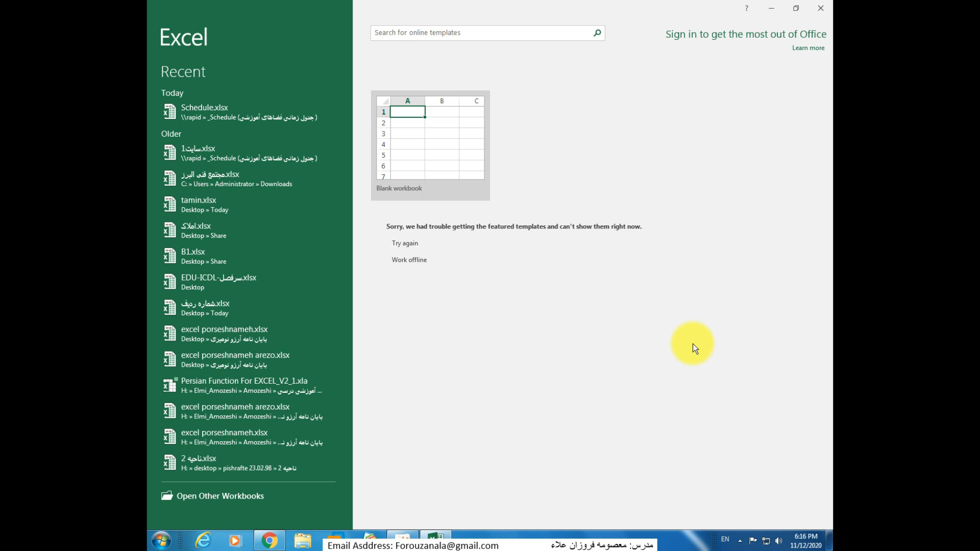Launch Internet Explorer from the taskbar
The width and height of the screenshot is (980, 551).
(x=203, y=540)
